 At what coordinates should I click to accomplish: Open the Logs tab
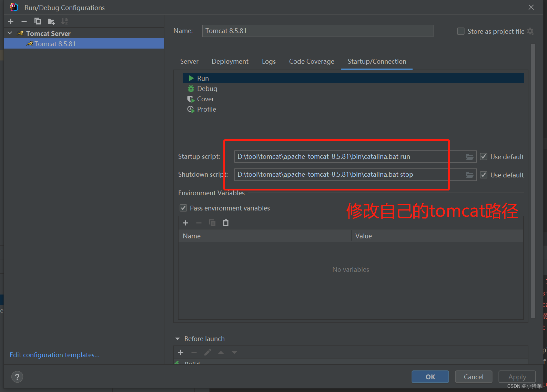point(269,61)
